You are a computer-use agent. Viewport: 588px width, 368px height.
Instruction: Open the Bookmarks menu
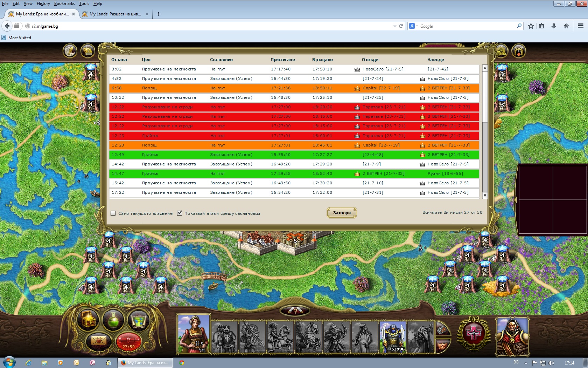point(64,4)
